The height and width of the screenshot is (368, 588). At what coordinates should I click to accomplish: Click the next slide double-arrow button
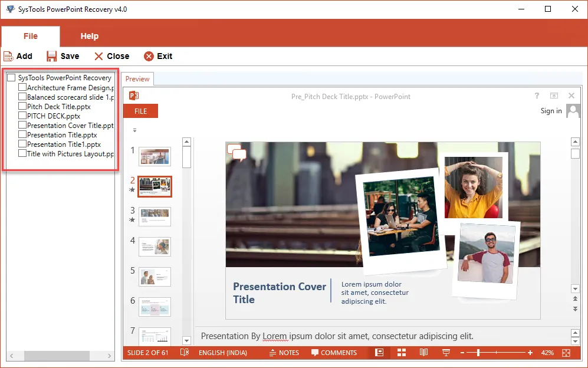575,309
